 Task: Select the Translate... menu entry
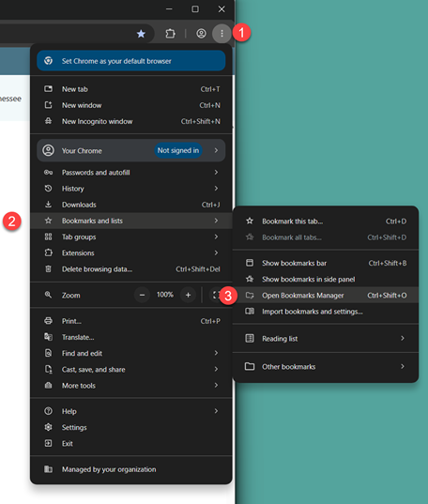coord(131,337)
